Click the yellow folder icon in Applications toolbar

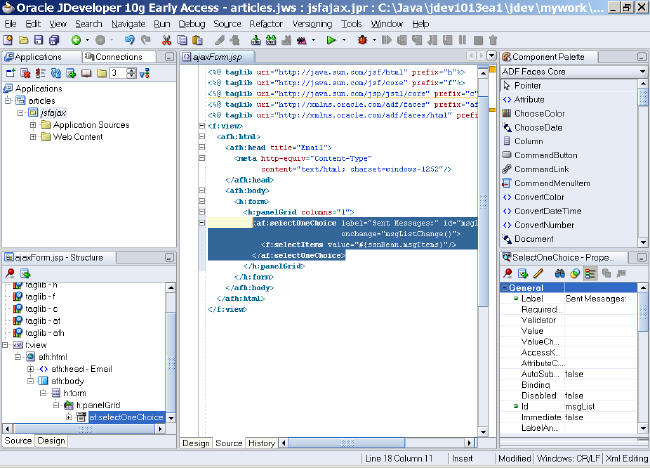102,73
